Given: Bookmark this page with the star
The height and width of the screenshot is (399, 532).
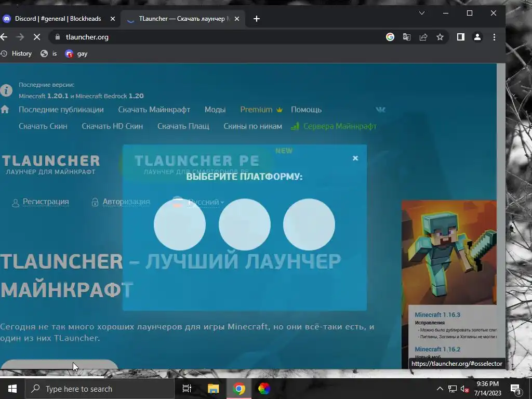Looking at the screenshot, I should tap(440, 37).
